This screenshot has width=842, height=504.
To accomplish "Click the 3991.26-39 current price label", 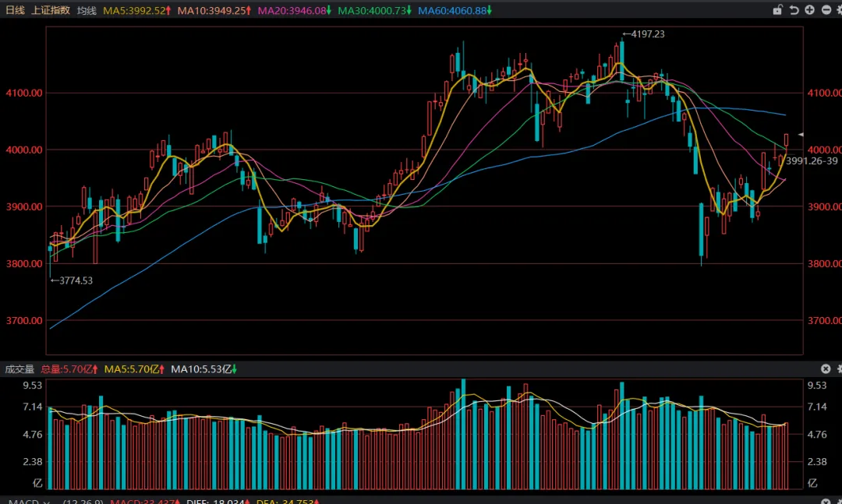I will point(812,161).
